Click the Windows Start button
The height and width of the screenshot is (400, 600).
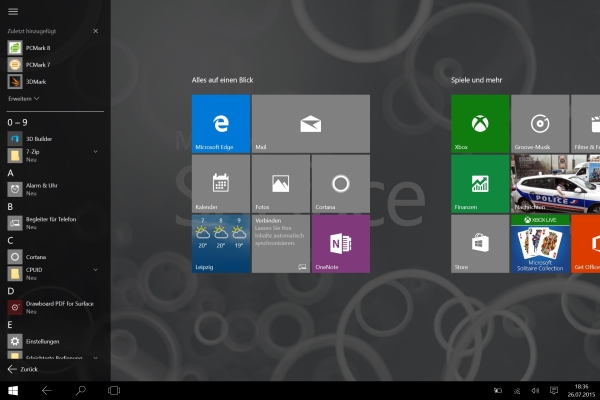click(x=13, y=390)
